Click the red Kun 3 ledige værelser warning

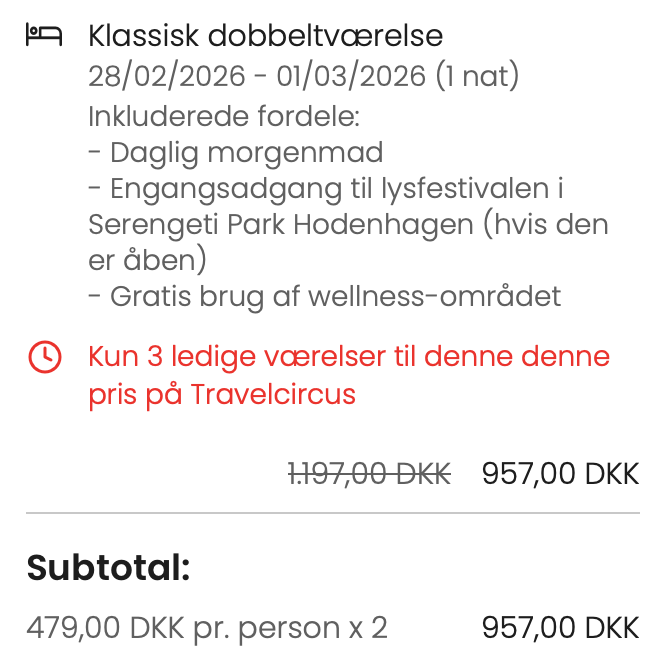(349, 357)
